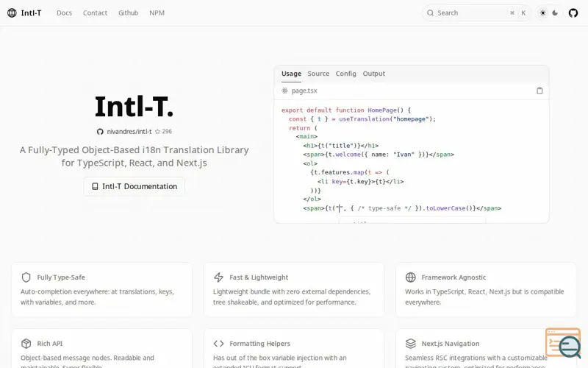Click the Fully Type-Safe card title
The width and height of the screenshot is (588, 368).
[x=61, y=277]
